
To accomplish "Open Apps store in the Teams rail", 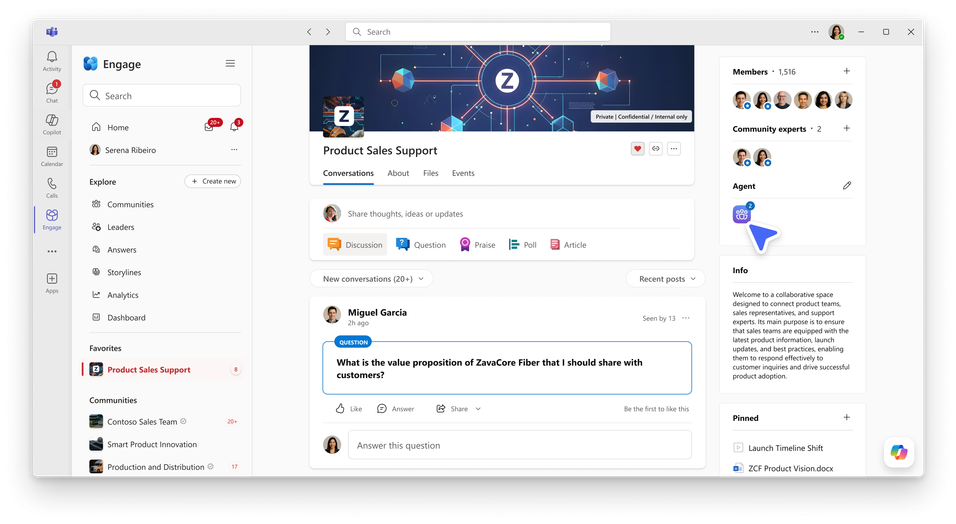I will tap(52, 282).
